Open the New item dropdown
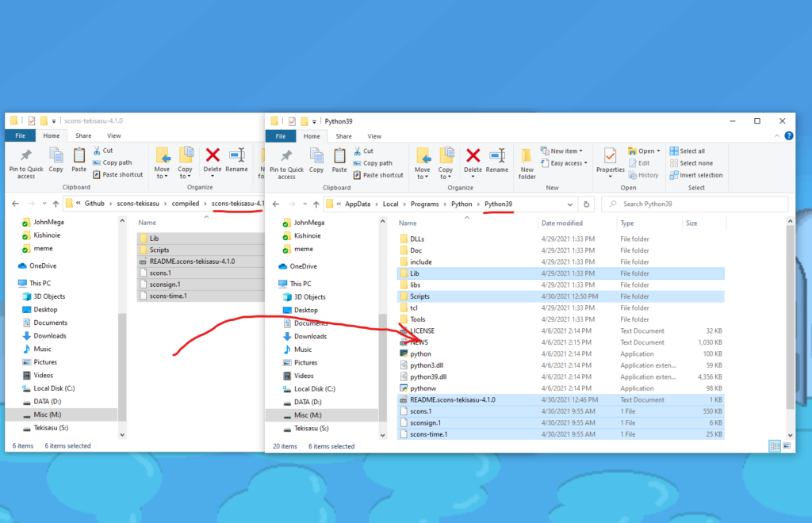The height and width of the screenshot is (523, 812). coord(561,151)
